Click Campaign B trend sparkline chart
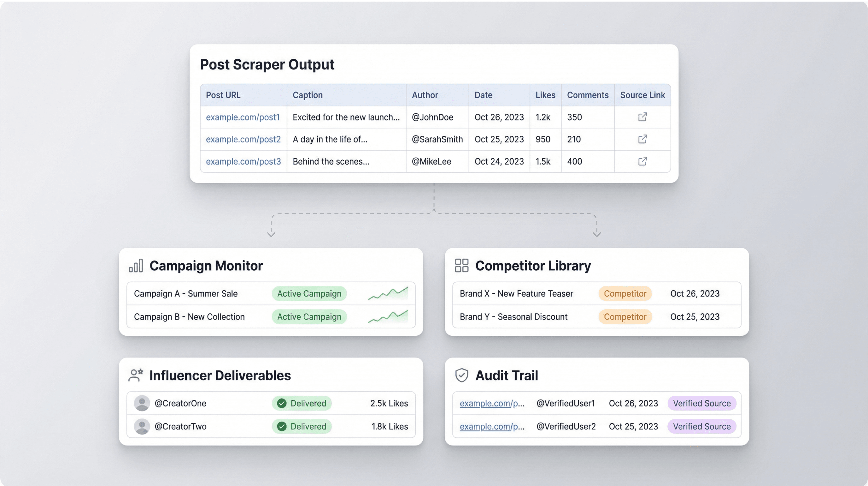This screenshot has width=868, height=486. [x=388, y=316]
